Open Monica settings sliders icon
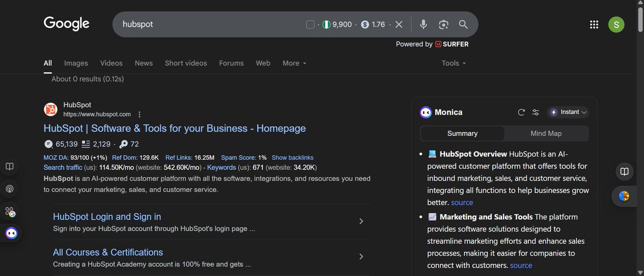The width and height of the screenshot is (644, 276). click(535, 112)
